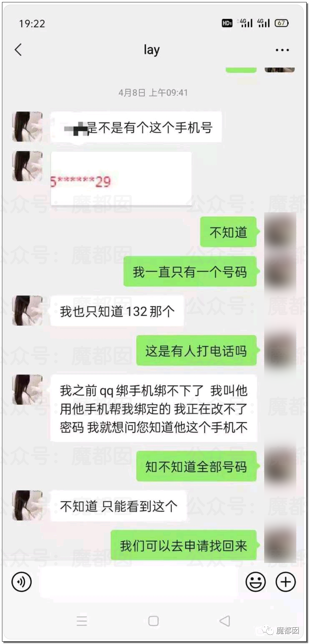Switch to voice message input icon
The width and height of the screenshot is (309, 644).
(21, 582)
